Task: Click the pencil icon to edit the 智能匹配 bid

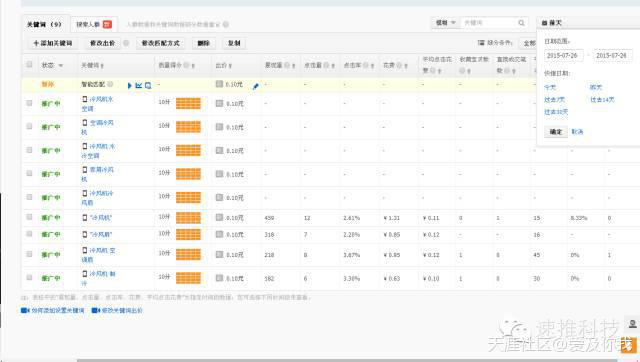Action: [256, 86]
